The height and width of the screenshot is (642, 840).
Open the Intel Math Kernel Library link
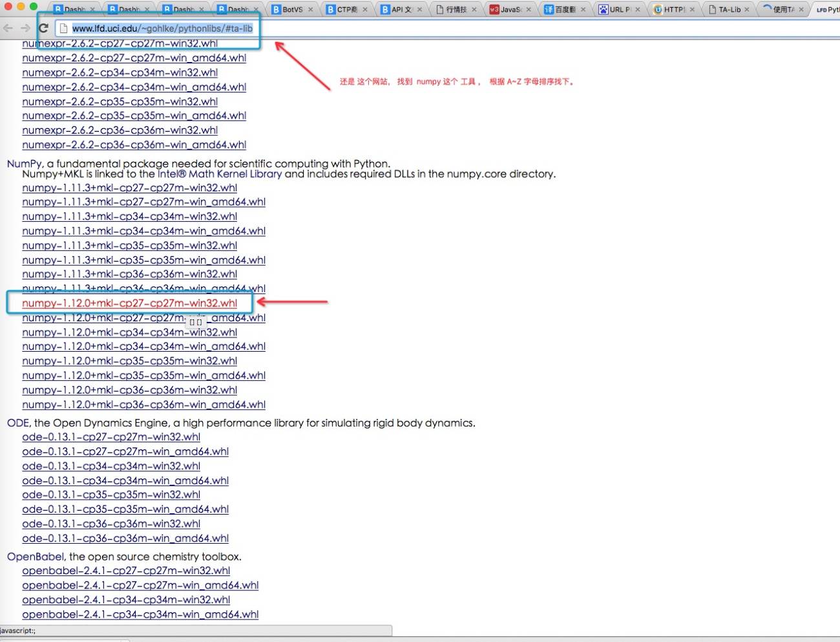(x=220, y=174)
